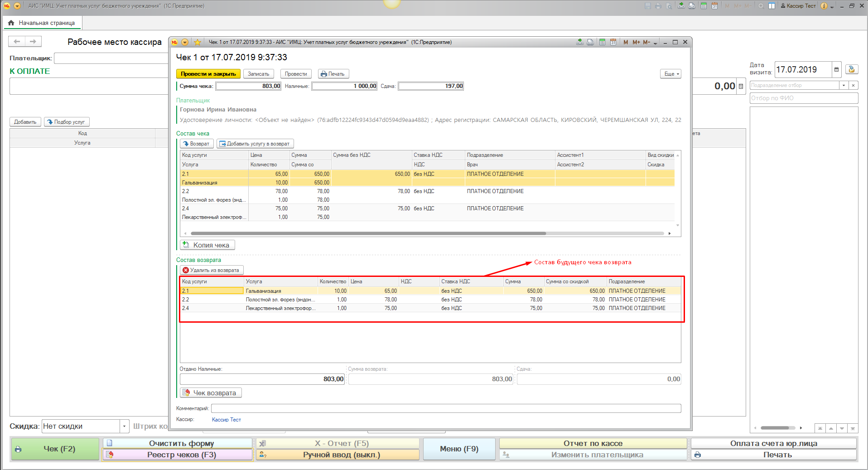Click the calculator icon next to 0,00 amount
This screenshot has height=470, width=868.
click(741, 87)
